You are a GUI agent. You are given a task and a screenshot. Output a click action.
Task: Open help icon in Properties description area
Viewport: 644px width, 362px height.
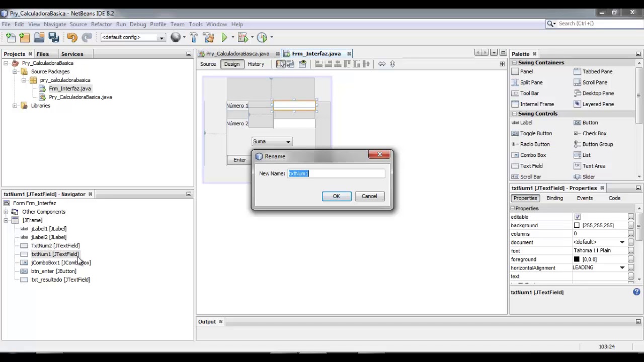[636, 292]
